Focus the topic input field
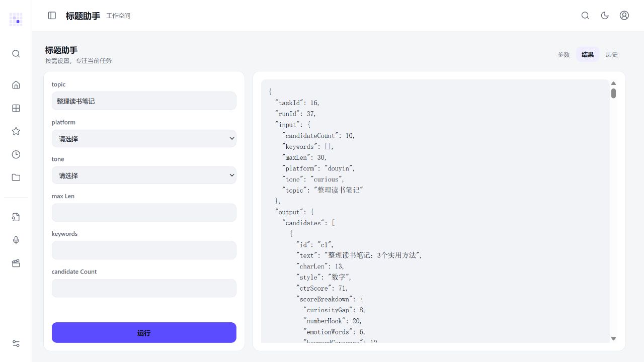 tap(144, 101)
